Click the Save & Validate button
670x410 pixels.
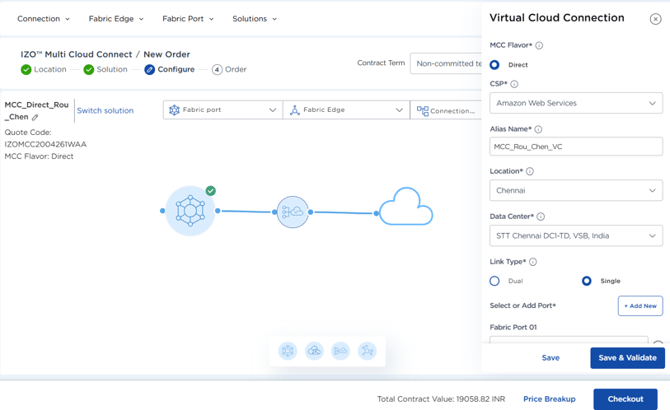(x=627, y=358)
